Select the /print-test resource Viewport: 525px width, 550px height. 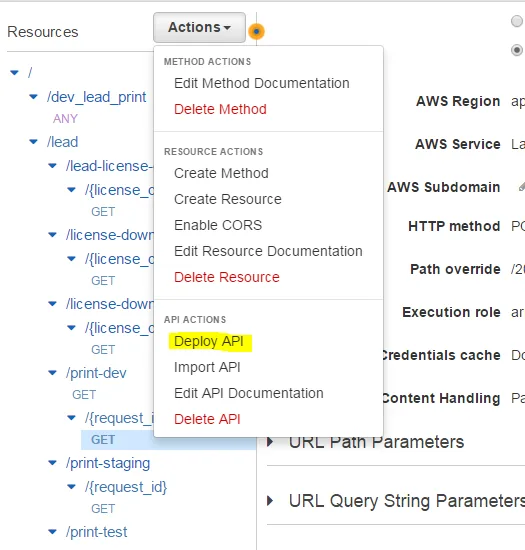coord(96,532)
